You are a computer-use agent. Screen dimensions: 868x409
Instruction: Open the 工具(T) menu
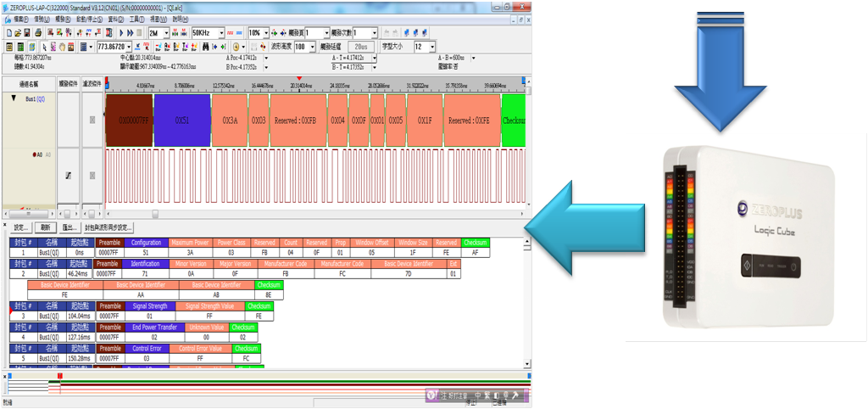pyautogui.click(x=136, y=19)
